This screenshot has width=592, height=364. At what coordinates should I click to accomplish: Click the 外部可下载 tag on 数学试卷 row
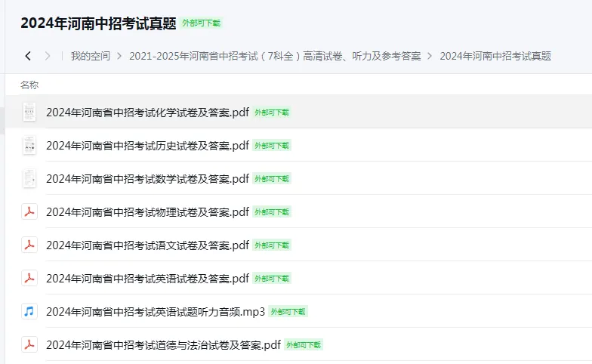pyautogui.click(x=272, y=179)
